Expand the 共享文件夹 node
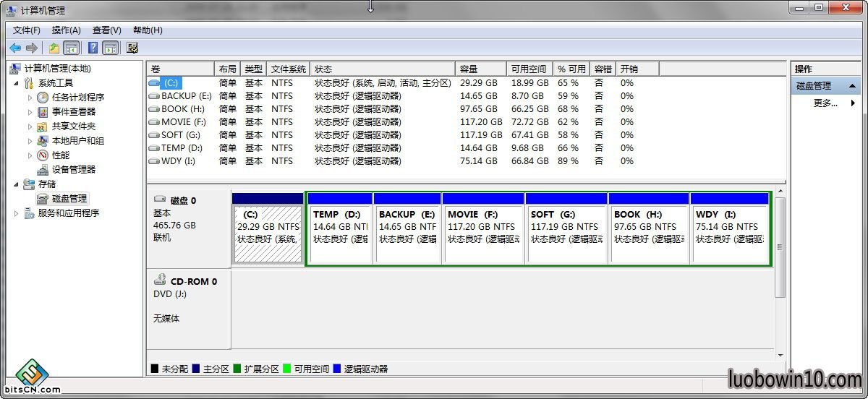868x399 pixels. (x=30, y=126)
